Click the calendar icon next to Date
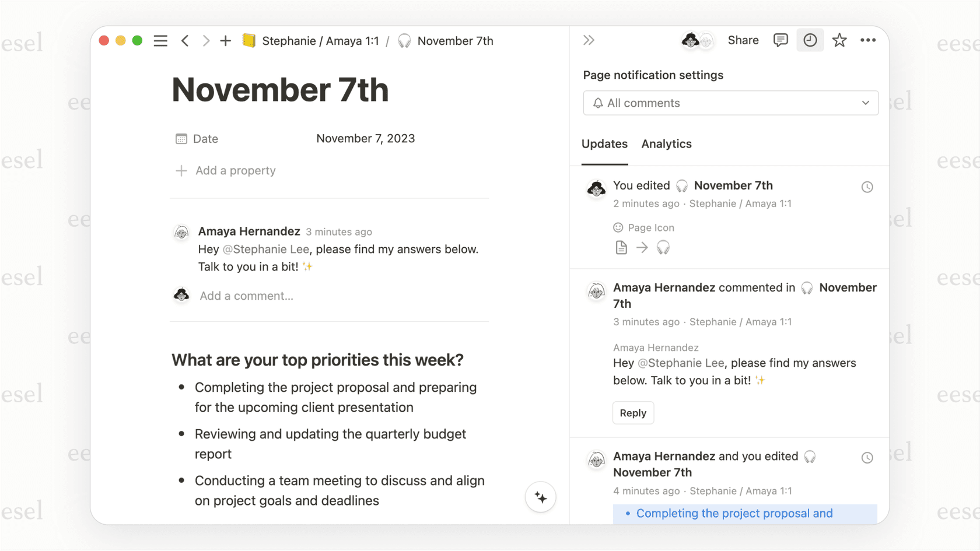Image resolution: width=980 pixels, height=551 pixels. click(181, 139)
